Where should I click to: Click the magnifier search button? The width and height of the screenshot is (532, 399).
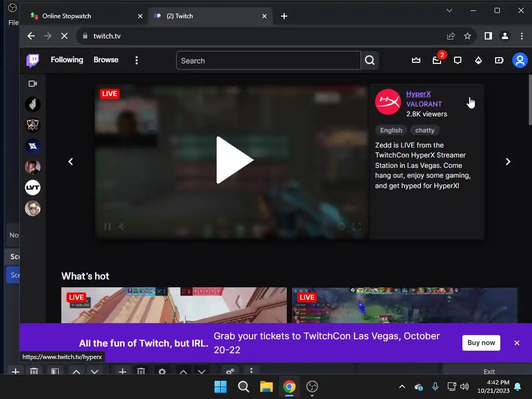370,60
